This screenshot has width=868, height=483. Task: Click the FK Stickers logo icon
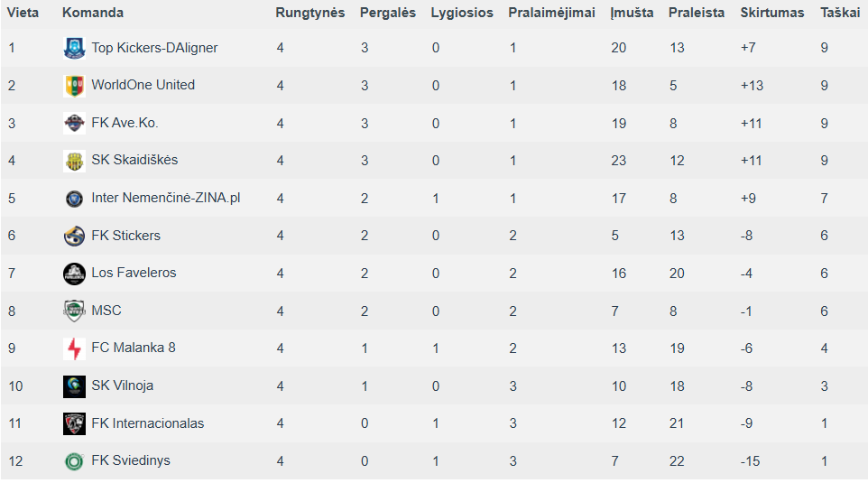pos(74,236)
